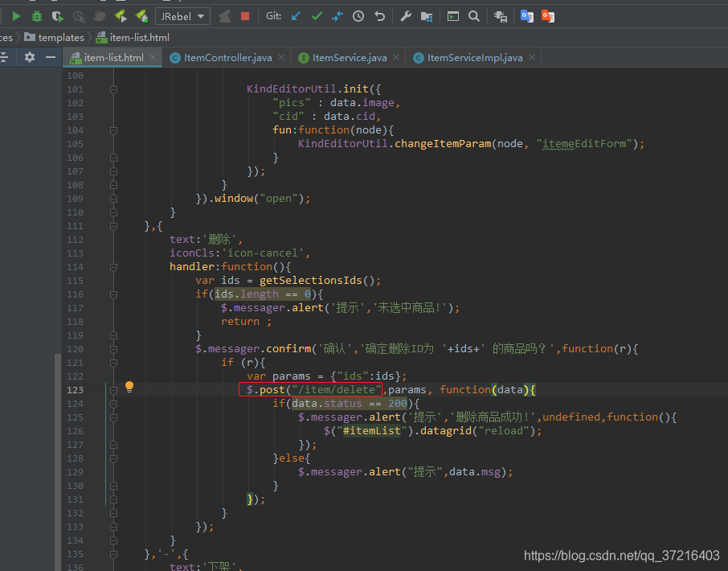The height and width of the screenshot is (571, 728).
Task: Click data.msg on line 129
Action: coord(475,472)
